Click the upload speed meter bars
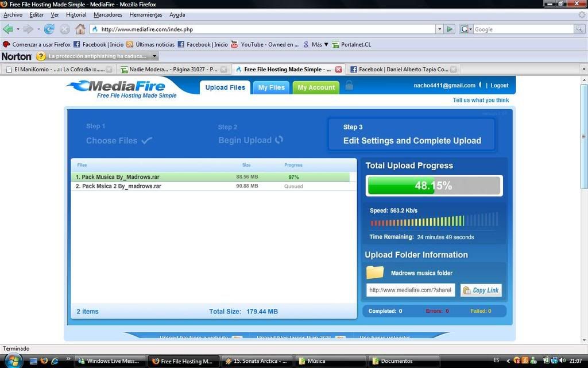The width and height of the screenshot is (588, 368). click(x=434, y=220)
